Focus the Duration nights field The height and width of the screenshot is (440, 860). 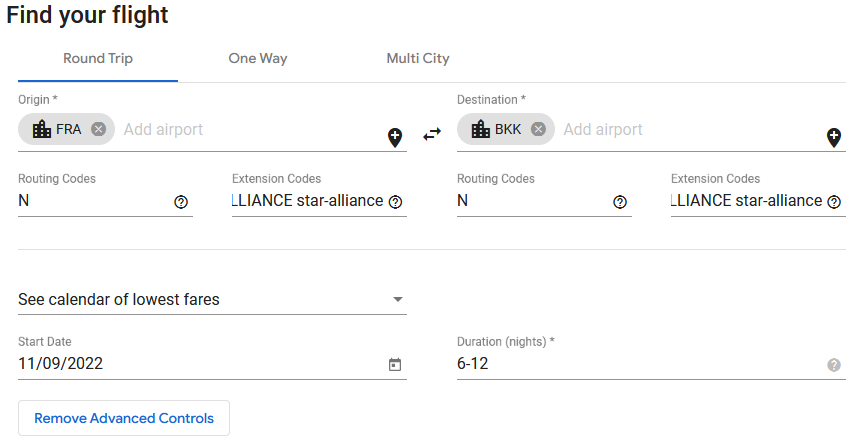click(x=630, y=364)
